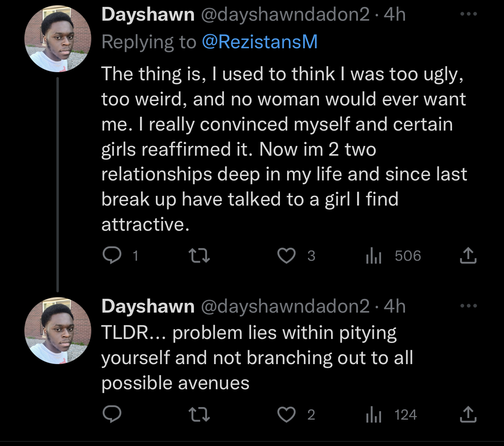Open more options on first tweet
Image resolution: width=504 pixels, height=446 pixels.
click(x=469, y=14)
